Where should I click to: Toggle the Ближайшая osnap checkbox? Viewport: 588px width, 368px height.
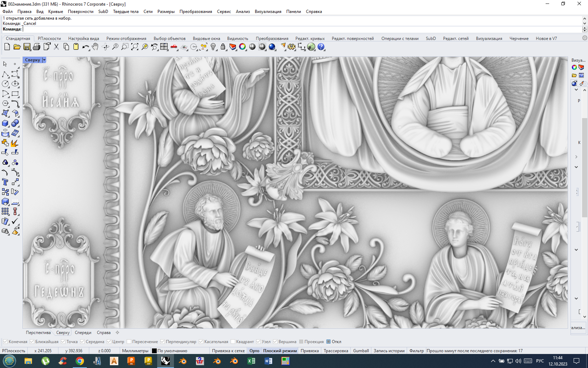(32, 342)
